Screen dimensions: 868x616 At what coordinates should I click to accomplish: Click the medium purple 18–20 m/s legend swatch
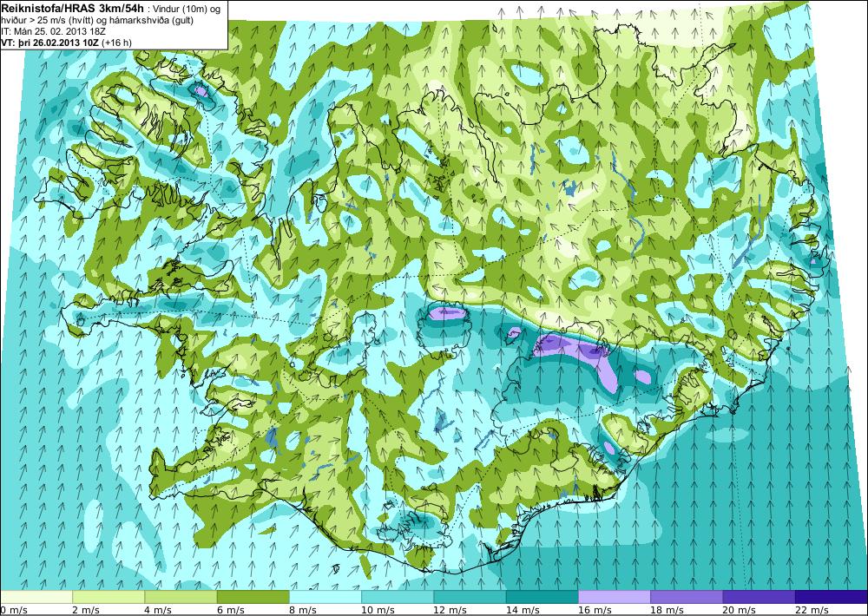click(x=687, y=597)
